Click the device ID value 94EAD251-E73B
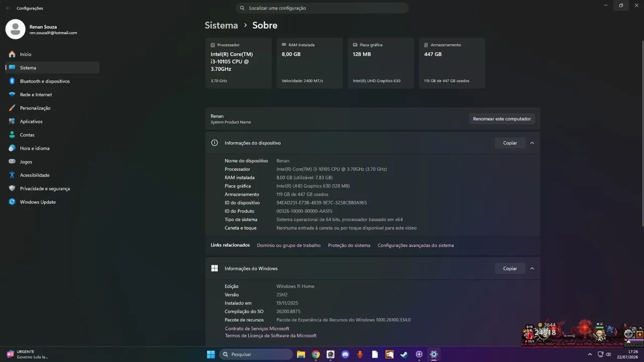The image size is (644, 362). 321,202
